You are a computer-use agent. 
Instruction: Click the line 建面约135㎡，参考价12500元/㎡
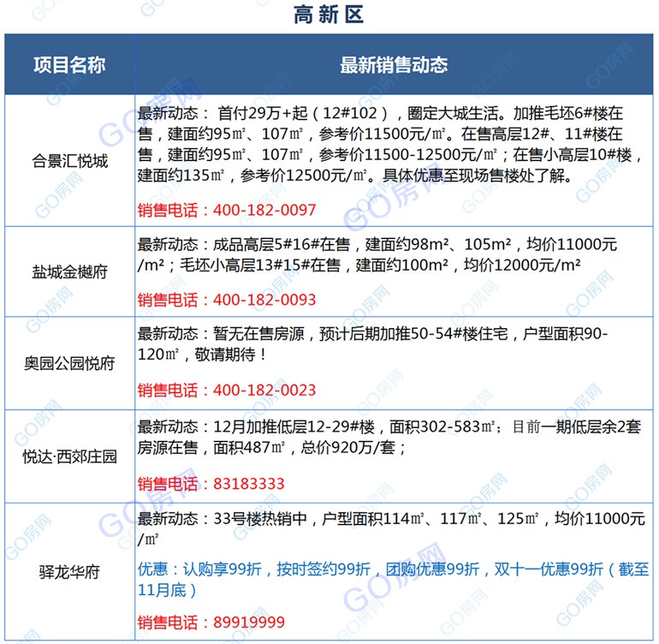point(354,176)
